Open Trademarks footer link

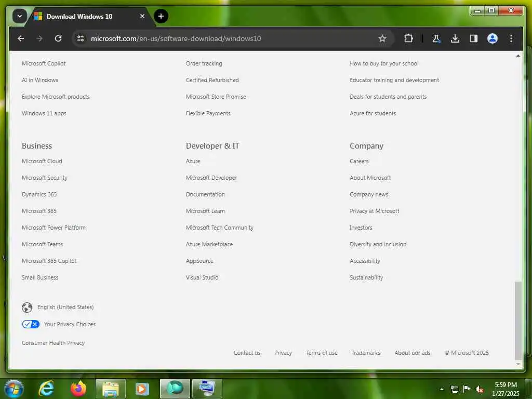(366, 353)
